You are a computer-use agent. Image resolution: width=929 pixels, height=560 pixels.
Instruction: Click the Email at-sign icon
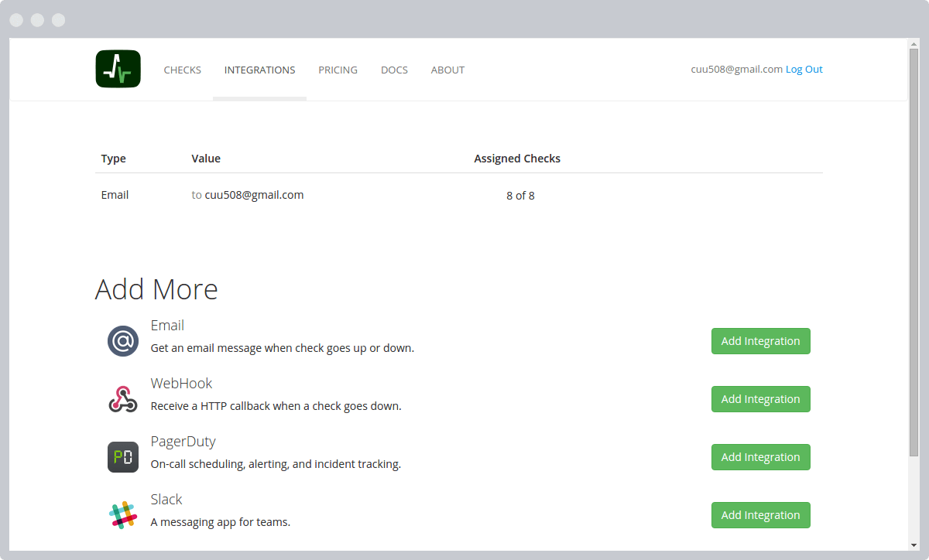[x=122, y=341]
